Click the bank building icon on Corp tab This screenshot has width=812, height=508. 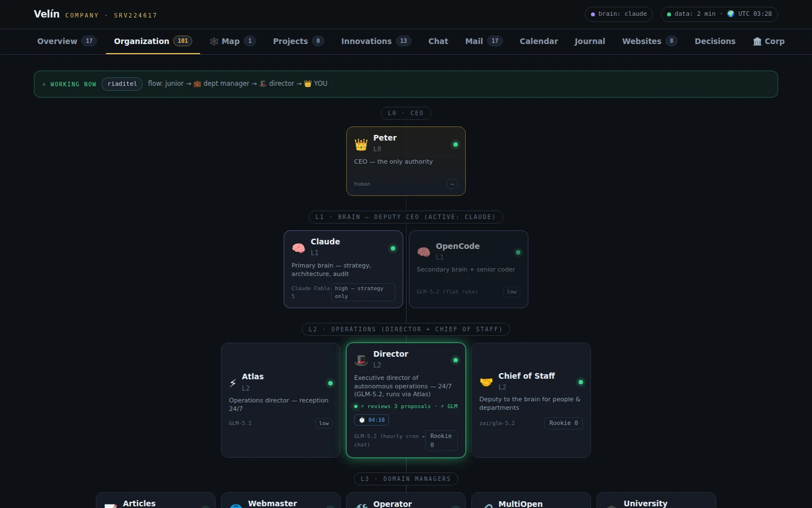click(757, 41)
